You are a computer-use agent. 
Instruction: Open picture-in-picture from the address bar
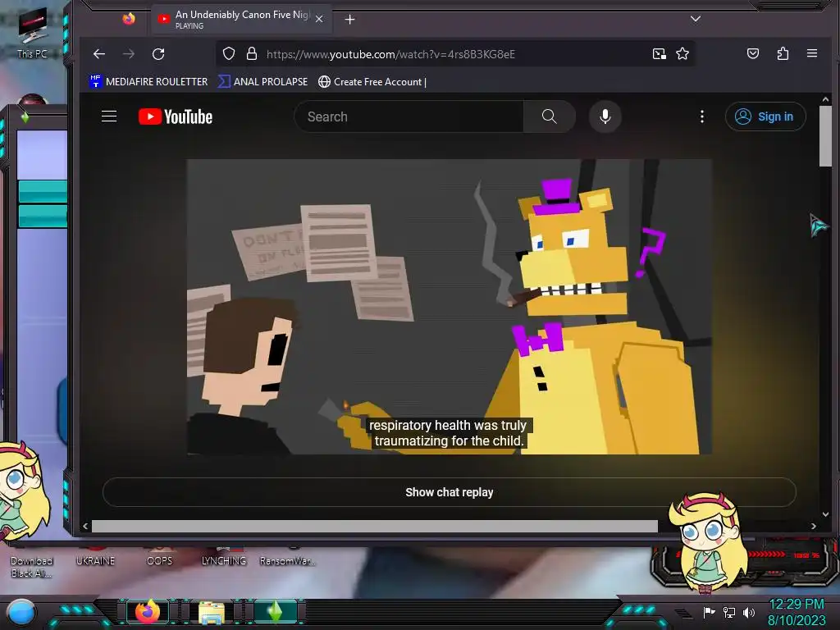(x=659, y=53)
